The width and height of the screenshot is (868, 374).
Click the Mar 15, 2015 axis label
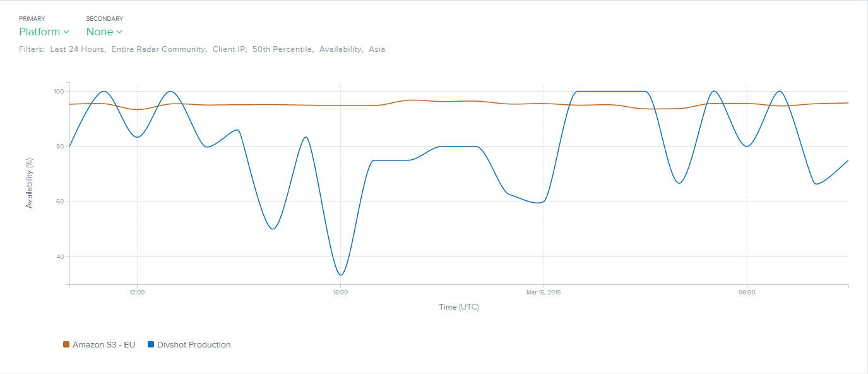[x=543, y=293]
